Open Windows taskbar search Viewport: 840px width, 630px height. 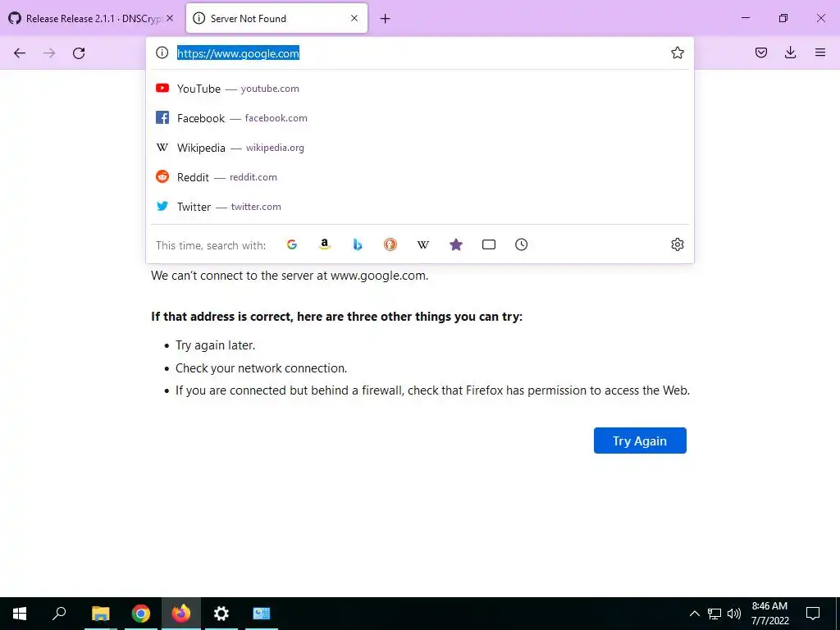pyautogui.click(x=59, y=614)
